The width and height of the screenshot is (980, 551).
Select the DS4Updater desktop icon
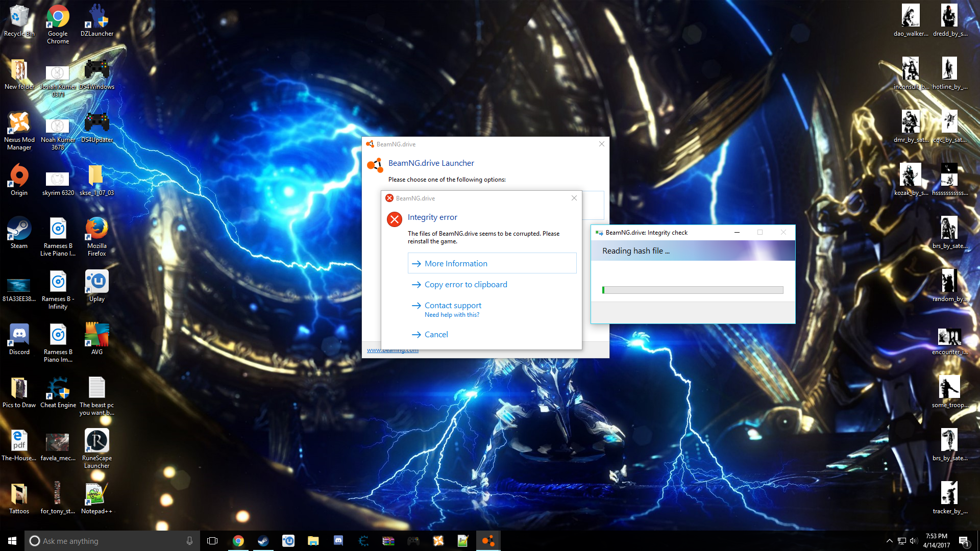[97, 127]
